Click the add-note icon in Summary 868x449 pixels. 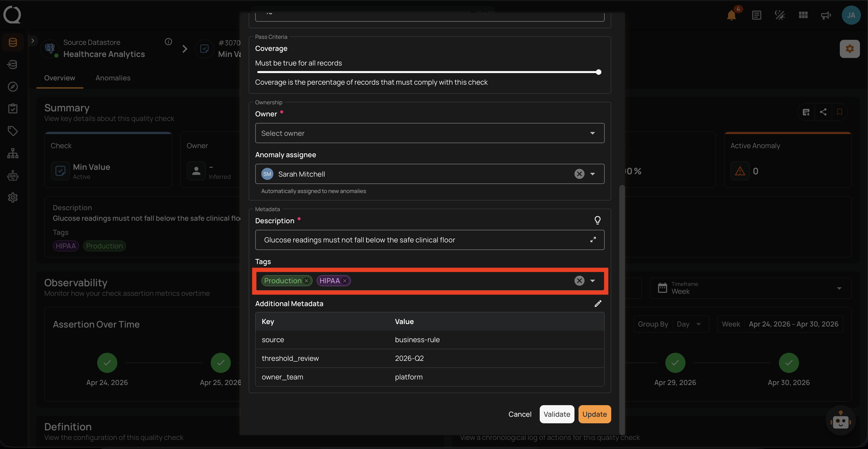pyautogui.click(x=806, y=112)
